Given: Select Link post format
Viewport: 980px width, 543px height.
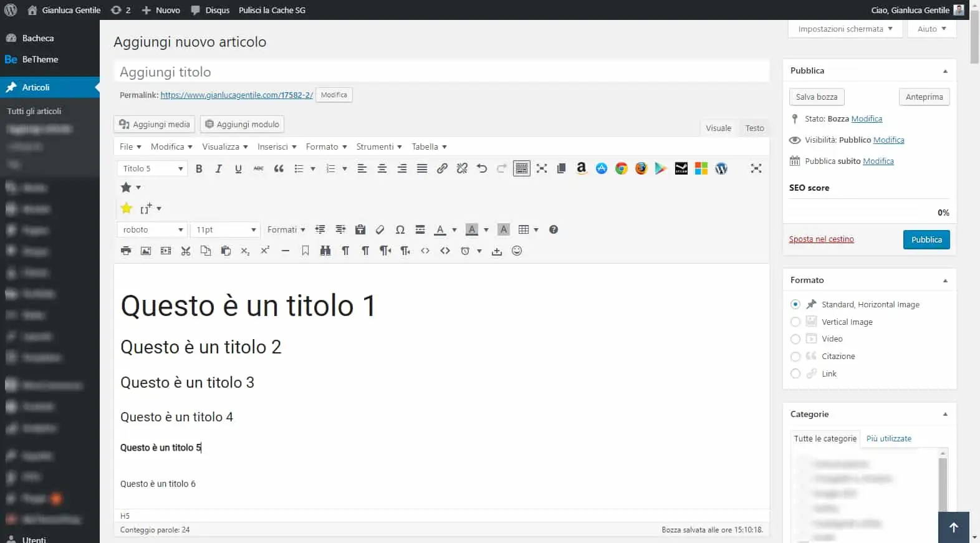Looking at the screenshot, I should (795, 374).
